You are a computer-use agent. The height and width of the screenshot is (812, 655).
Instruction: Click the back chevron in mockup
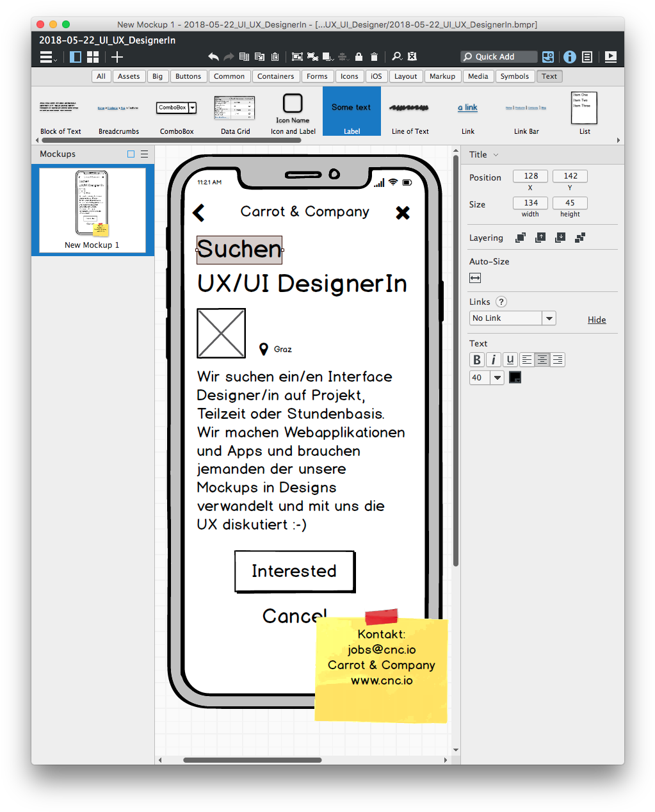click(199, 213)
